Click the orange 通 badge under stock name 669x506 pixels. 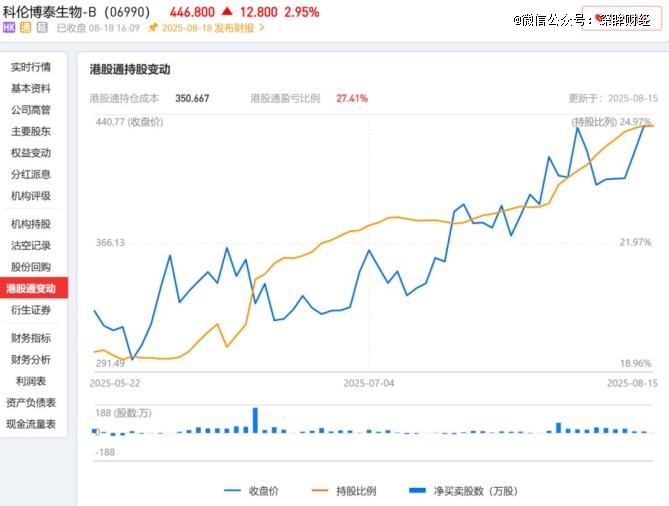(x=26, y=28)
